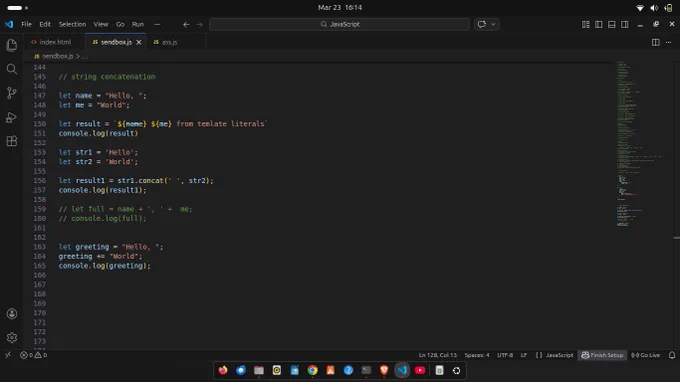Image resolution: width=680 pixels, height=382 pixels.
Task: Click the Ln 128, Col 13 position
Action: (x=438, y=355)
